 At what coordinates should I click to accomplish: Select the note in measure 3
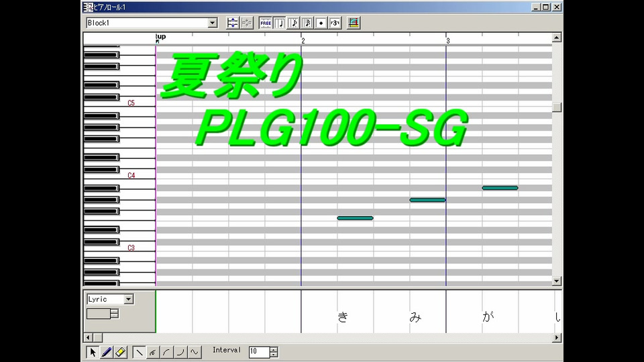click(x=500, y=188)
